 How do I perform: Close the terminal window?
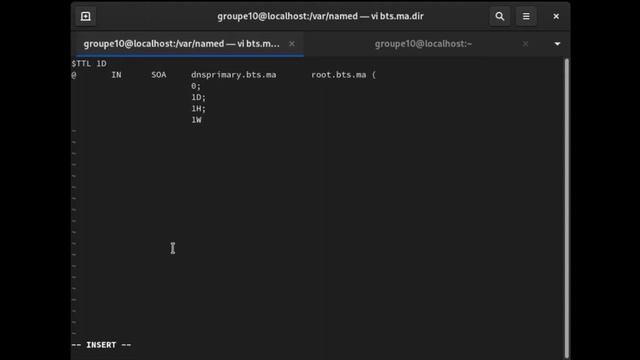pyautogui.click(x=556, y=16)
